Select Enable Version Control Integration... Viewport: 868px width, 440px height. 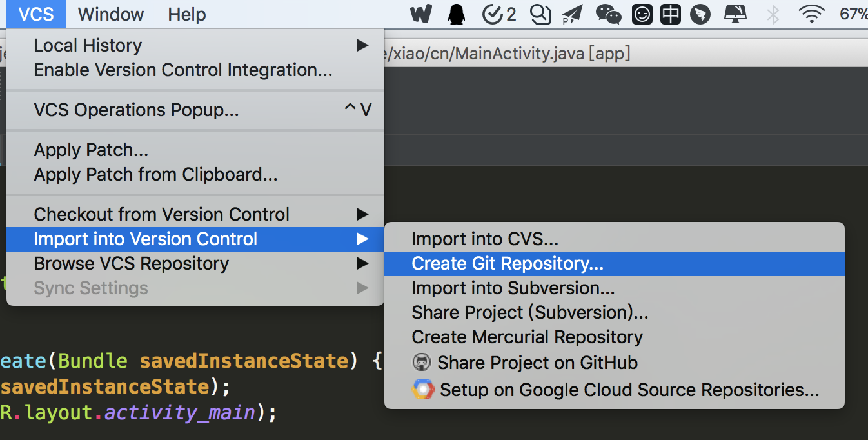point(183,70)
